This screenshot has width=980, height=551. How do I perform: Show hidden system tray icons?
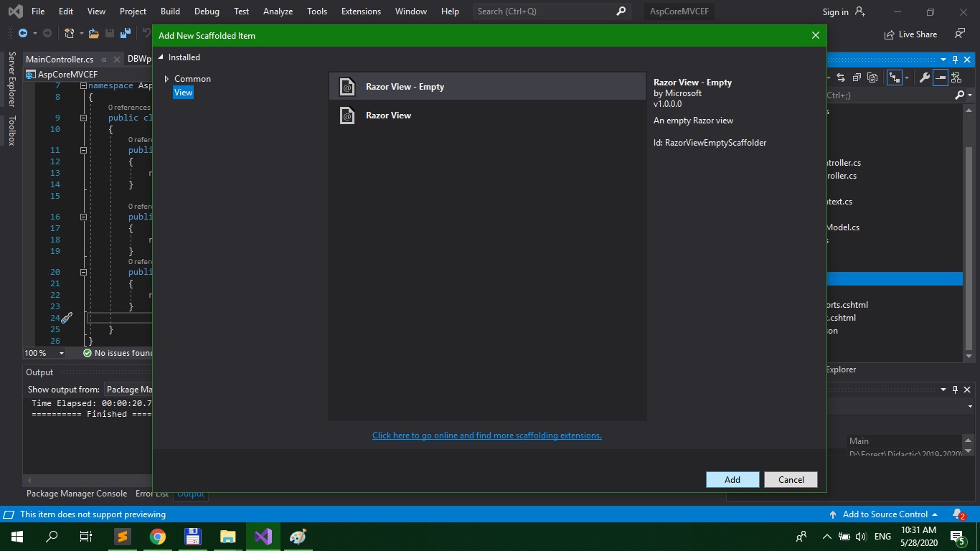826,536
